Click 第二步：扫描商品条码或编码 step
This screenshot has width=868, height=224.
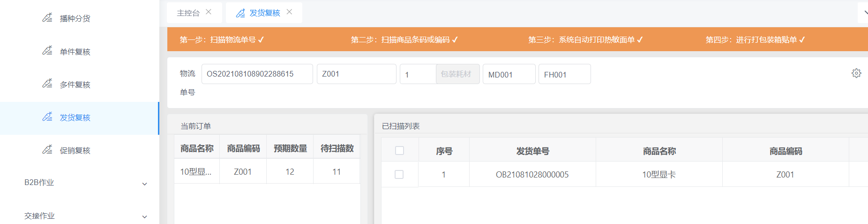404,40
